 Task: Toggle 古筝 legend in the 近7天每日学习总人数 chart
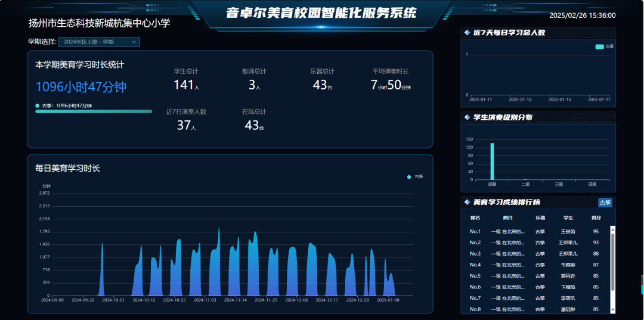click(604, 46)
